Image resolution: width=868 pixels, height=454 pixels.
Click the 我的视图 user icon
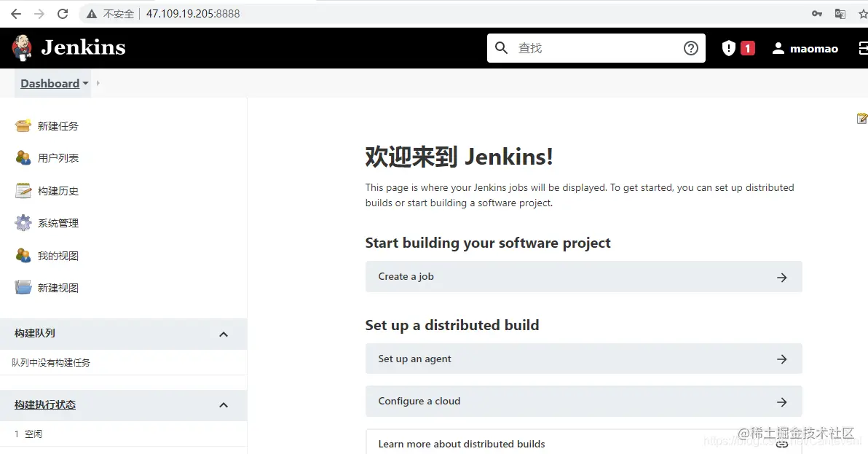[23, 255]
